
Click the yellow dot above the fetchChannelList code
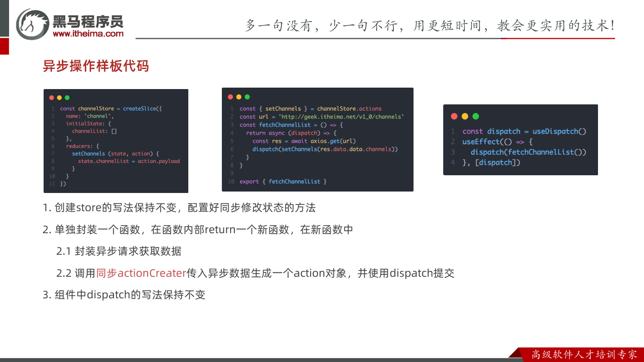[239, 97]
